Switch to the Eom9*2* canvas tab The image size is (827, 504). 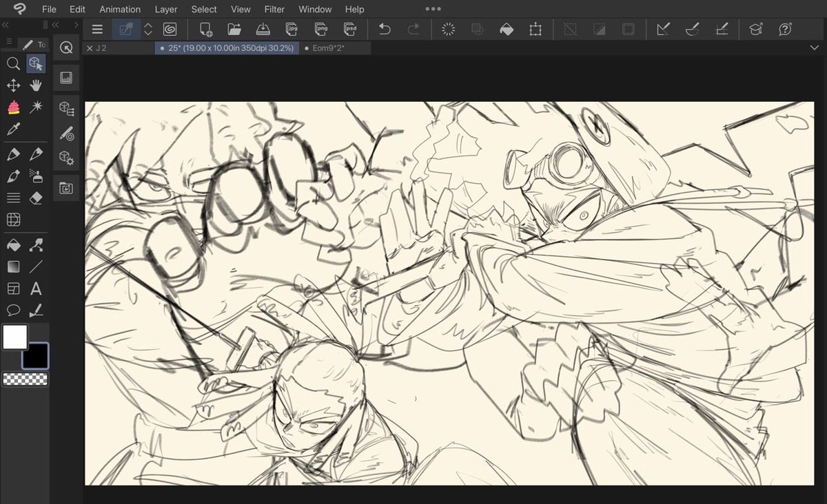(335, 48)
